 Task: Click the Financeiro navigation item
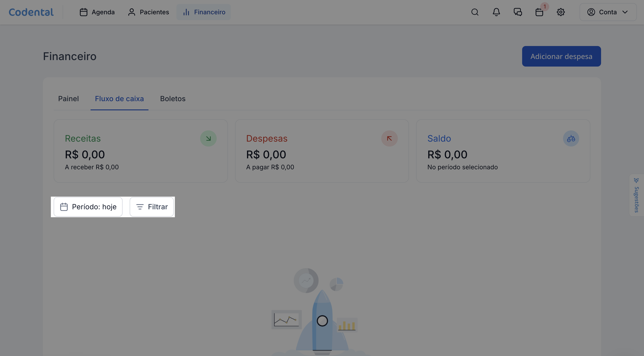(x=203, y=12)
